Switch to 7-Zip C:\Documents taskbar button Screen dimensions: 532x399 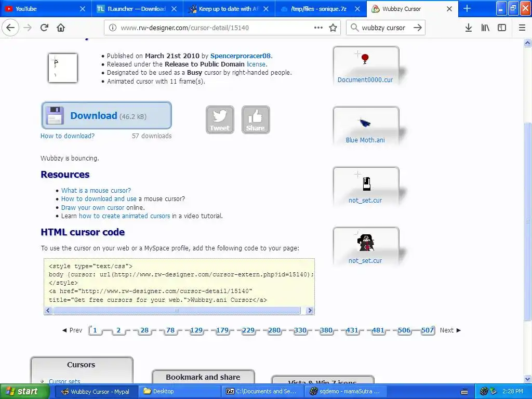coord(262,391)
